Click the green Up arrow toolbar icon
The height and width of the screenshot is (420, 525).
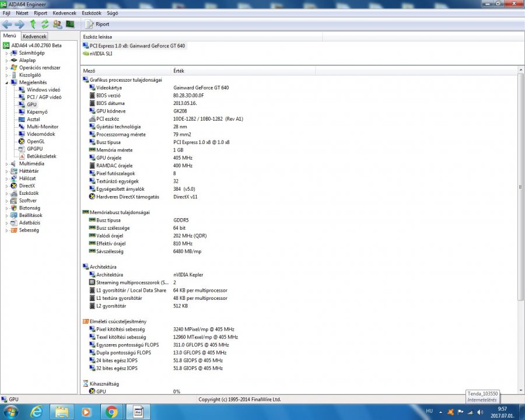coord(33,24)
